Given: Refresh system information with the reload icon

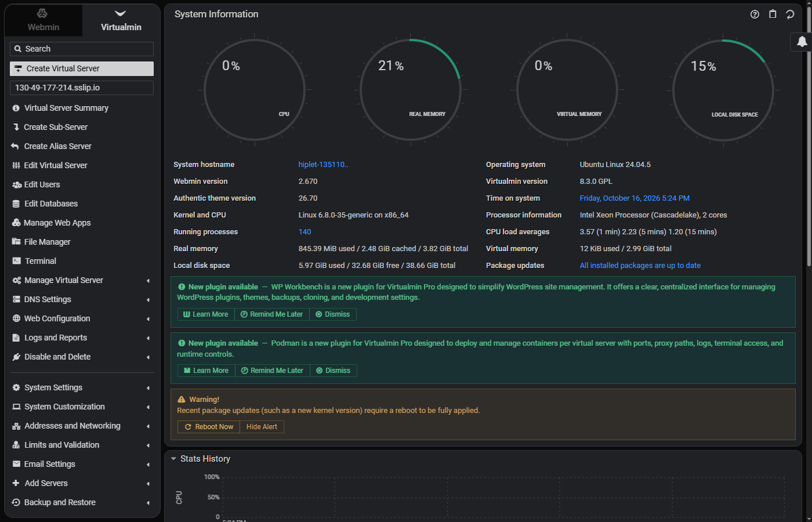Looking at the screenshot, I should (x=790, y=14).
